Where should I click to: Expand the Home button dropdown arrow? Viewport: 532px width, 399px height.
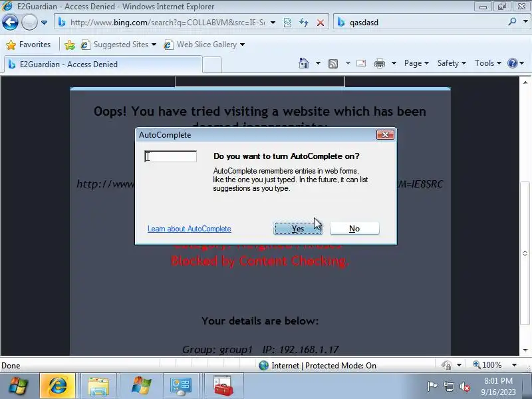tap(318, 63)
